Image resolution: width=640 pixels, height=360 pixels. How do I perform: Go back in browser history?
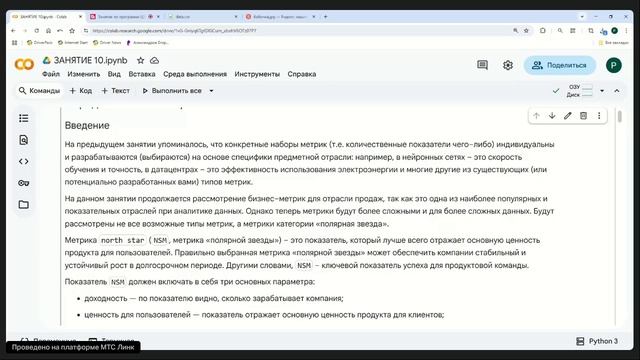pos(13,31)
